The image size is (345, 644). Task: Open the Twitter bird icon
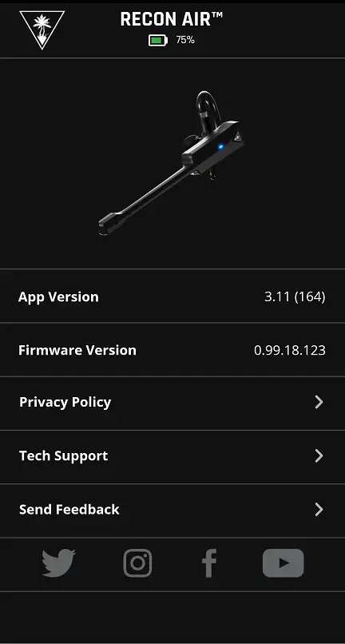59,563
